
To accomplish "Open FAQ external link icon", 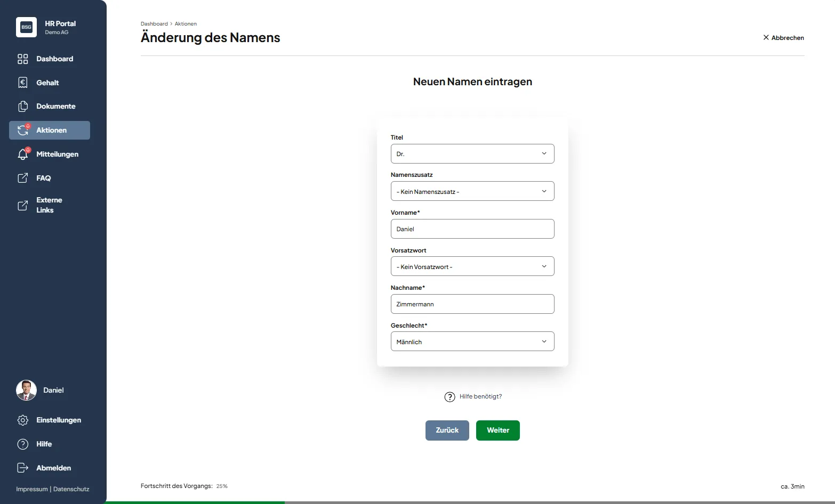I will click(x=22, y=178).
